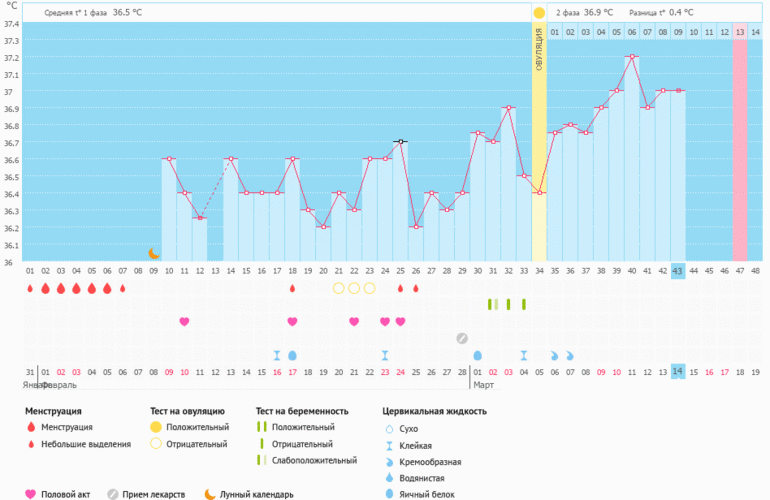
Task: Click the 'Прием лекарств' legend icon
Action: (x=114, y=494)
